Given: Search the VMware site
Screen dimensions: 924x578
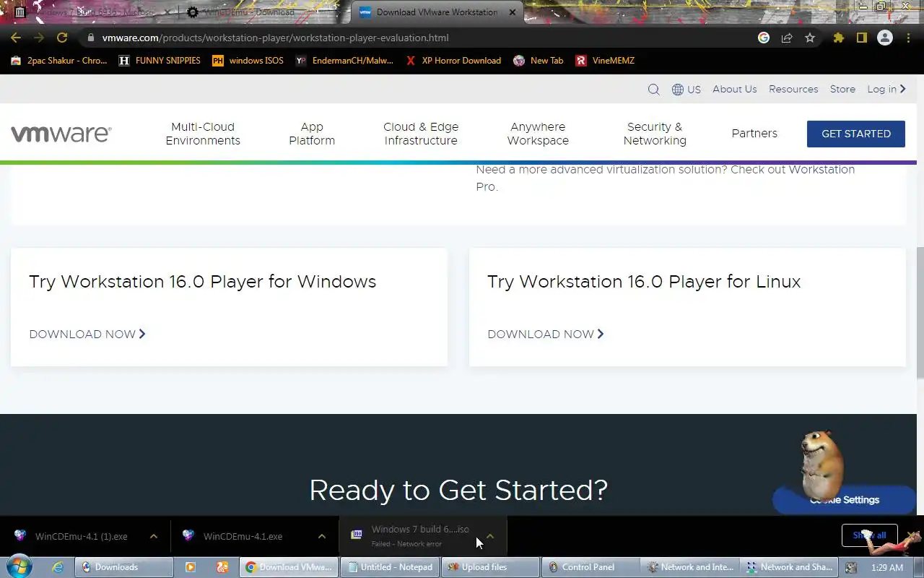Looking at the screenshot, I should coord(653,90).
